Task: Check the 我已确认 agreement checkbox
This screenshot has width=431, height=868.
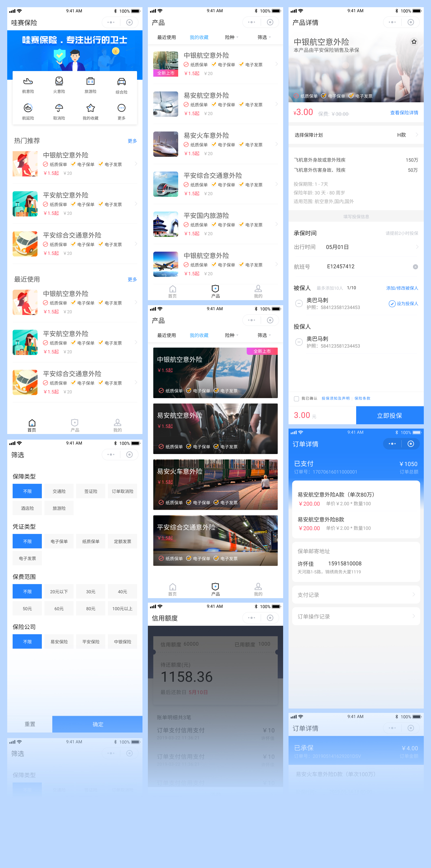Action: 296,399
